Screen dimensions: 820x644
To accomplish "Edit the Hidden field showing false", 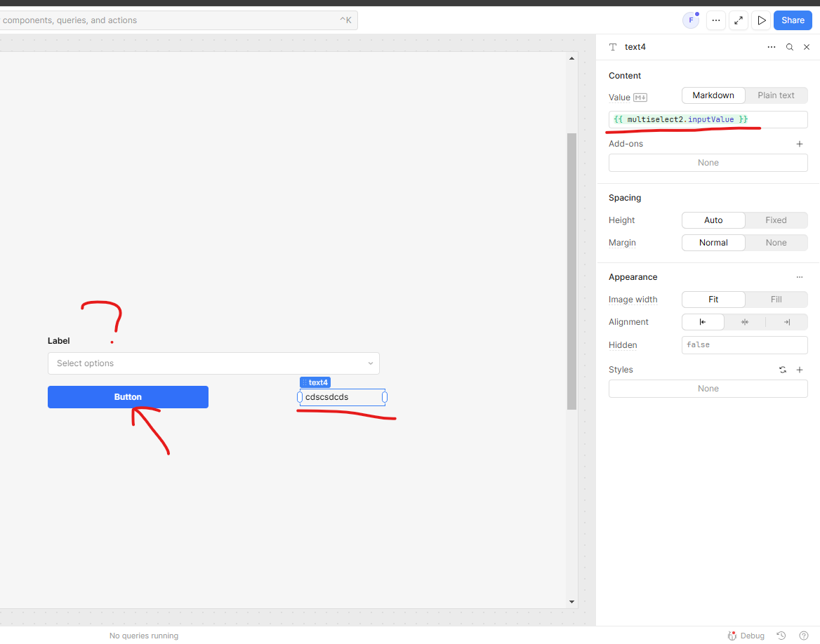I will (745, 345).
